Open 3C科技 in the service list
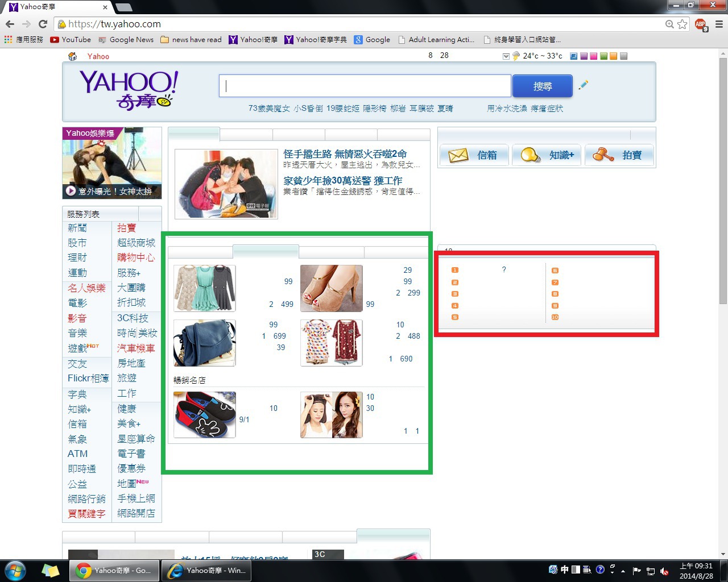The image size is (728, 582). (133, 318)
